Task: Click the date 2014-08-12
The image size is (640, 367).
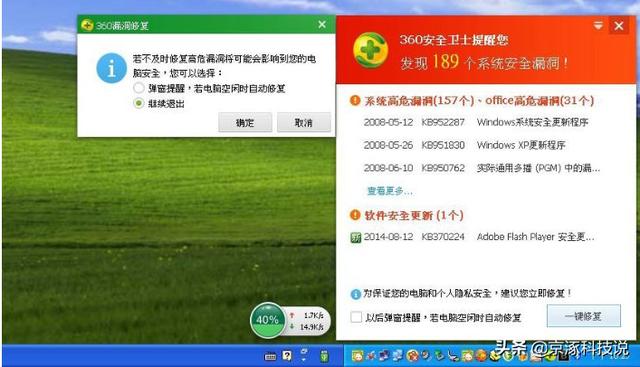Action: [388, 237]
